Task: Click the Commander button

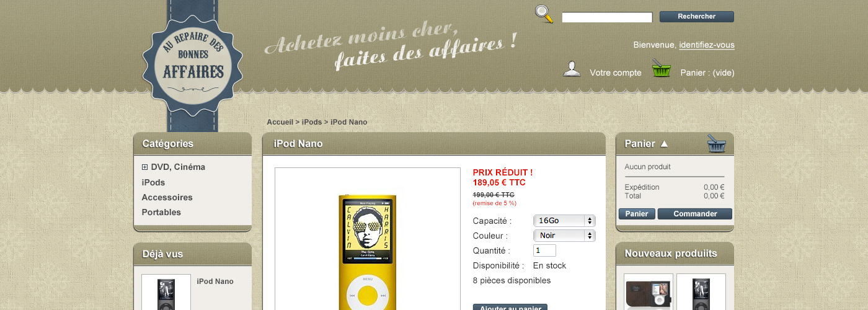Action: pyautogui.click(x=695, y=214)
